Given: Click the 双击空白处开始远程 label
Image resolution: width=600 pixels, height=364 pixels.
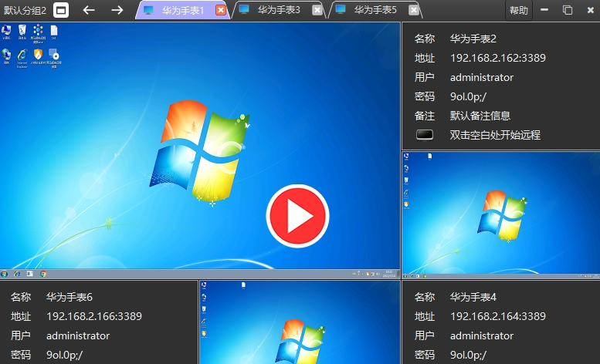Looking at the screenshot, I should 495,135.
